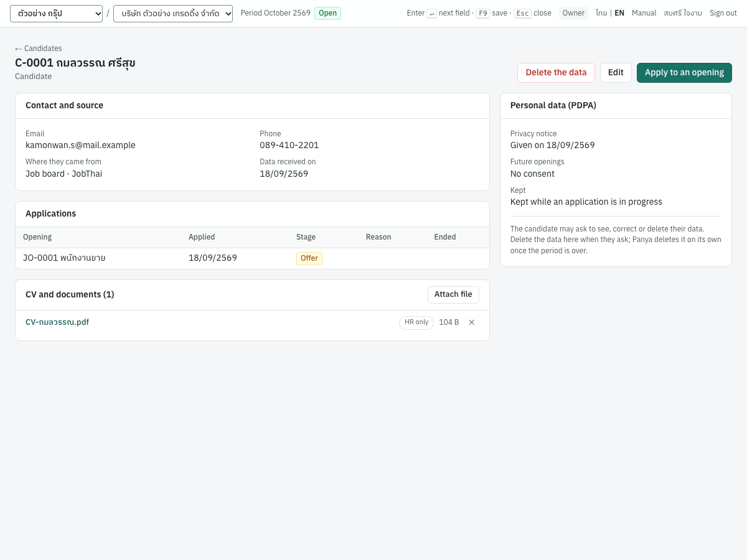Click the HR only tag
Image resolution: width=747 pixels, height=560 pixels.
click(416, 322)
